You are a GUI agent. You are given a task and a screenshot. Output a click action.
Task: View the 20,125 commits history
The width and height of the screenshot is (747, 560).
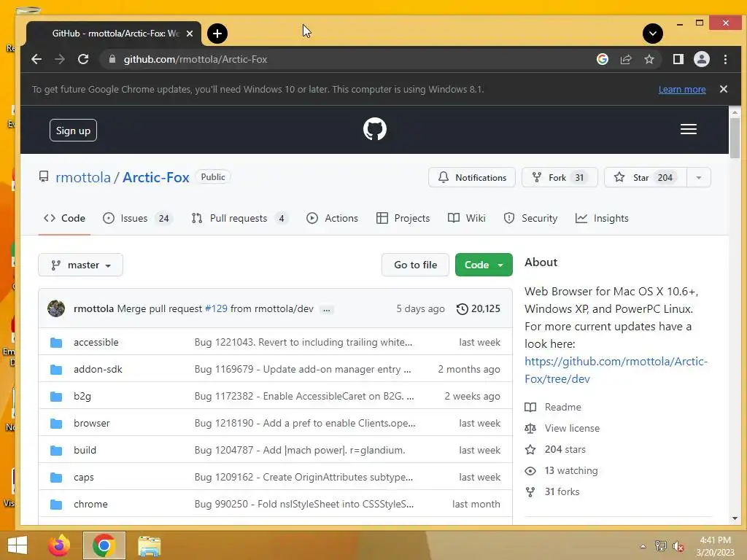479,308
